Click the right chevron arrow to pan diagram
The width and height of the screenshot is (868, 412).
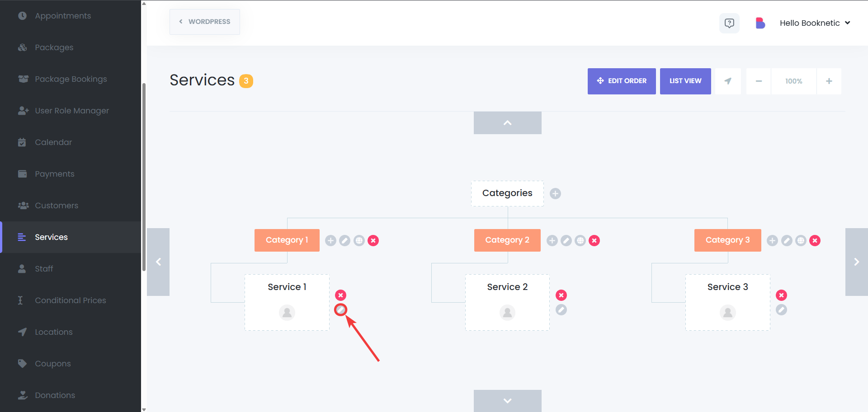point(857,262)
